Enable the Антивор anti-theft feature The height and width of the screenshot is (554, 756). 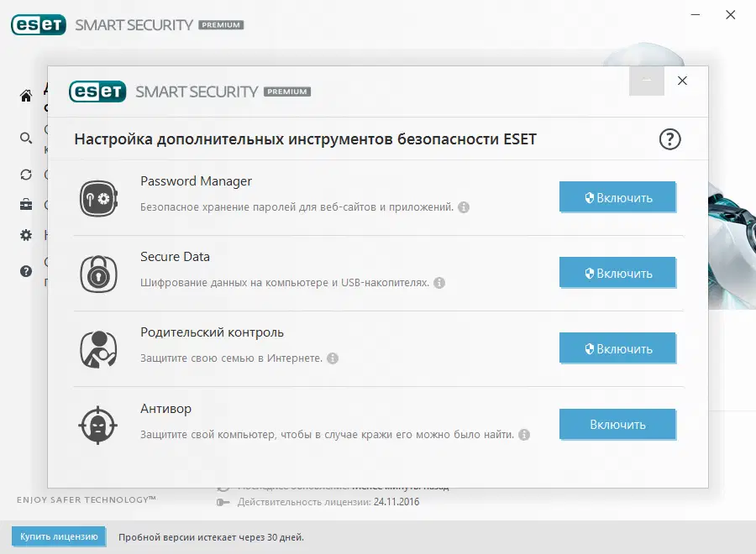click(617, 425)
